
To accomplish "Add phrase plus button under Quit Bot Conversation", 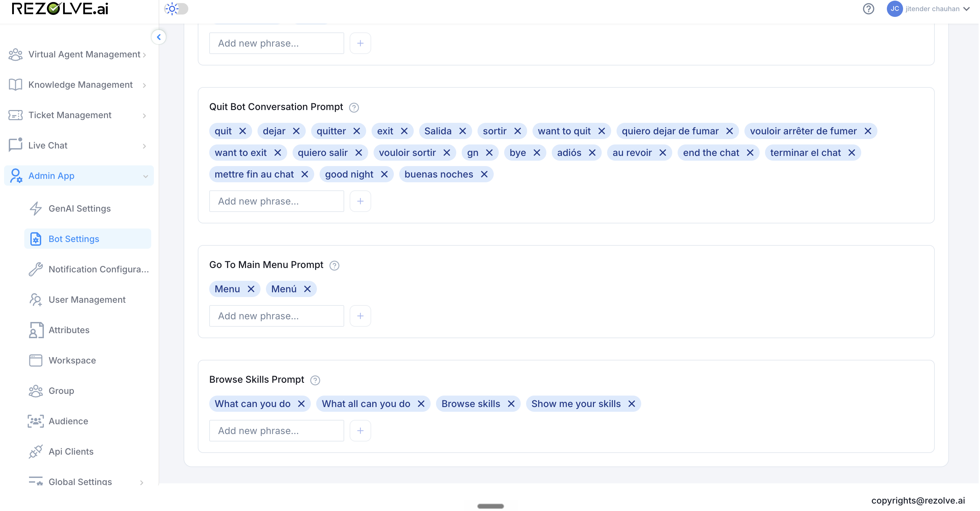I will tap(360, 201).
